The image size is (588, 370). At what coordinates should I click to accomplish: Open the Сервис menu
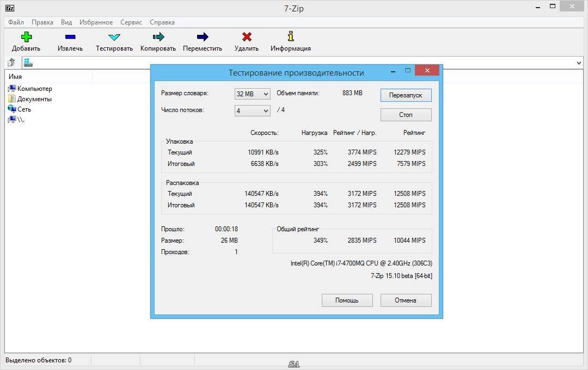tap(131, 22)
